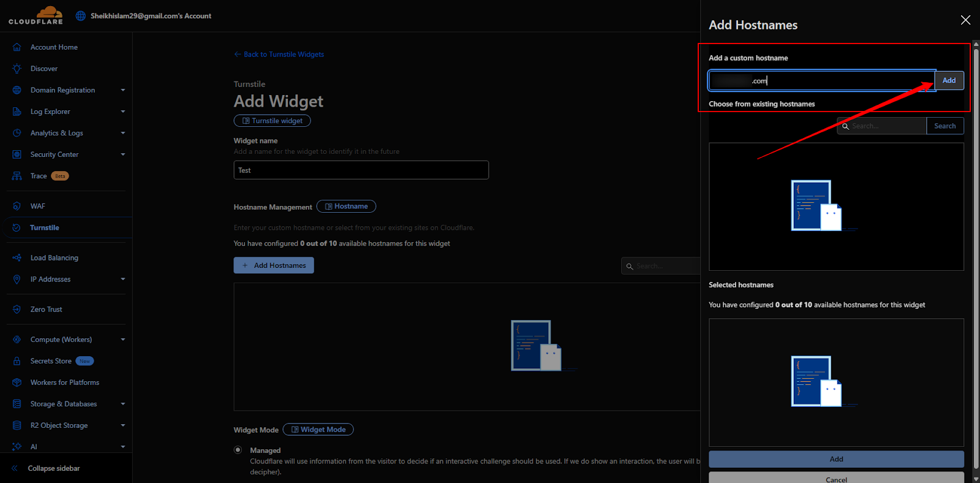Expand Security Center submenu arrow

(x=123, y=154)
